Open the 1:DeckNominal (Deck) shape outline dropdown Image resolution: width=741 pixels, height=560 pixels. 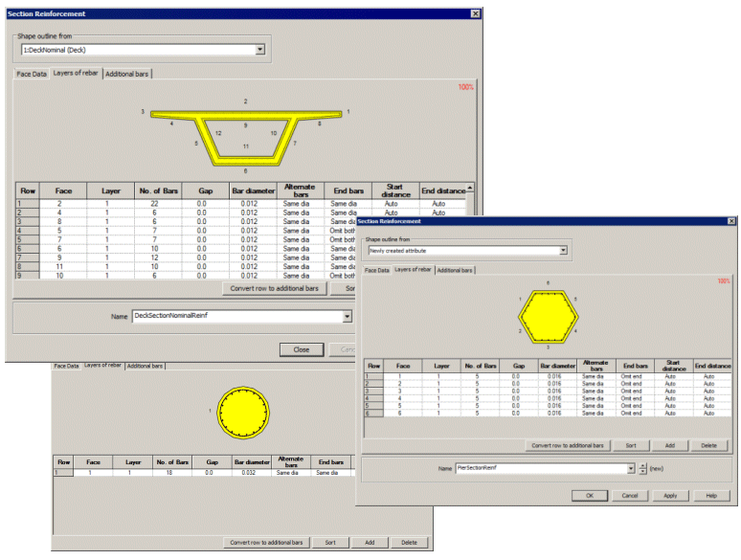(x=260, y=49)
